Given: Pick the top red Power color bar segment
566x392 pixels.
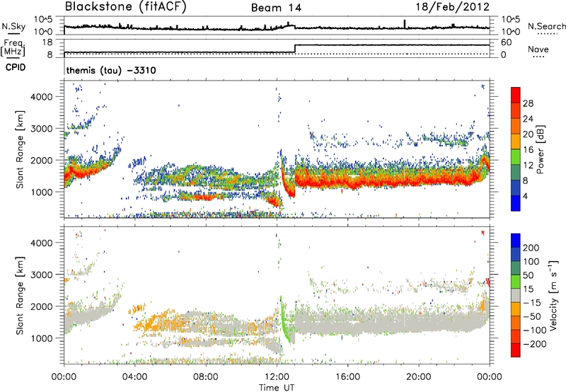Looking at the screenshot, I should [516, 95].
